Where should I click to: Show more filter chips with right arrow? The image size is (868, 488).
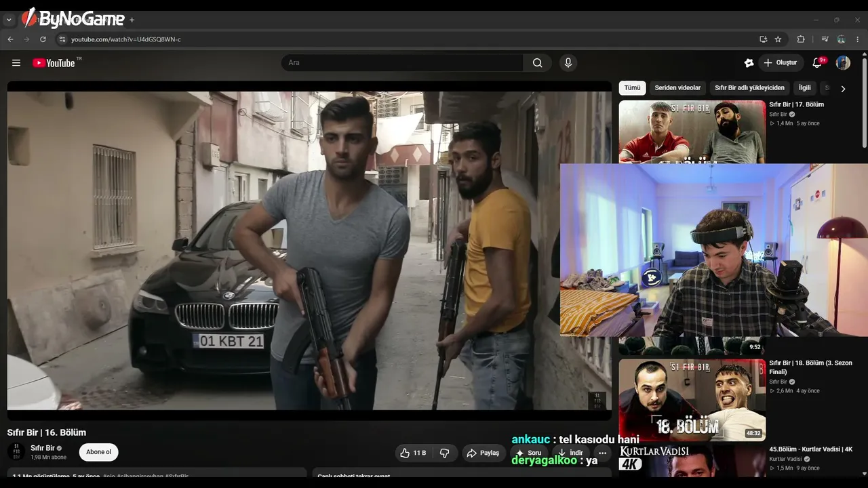(x=843, y=89)
